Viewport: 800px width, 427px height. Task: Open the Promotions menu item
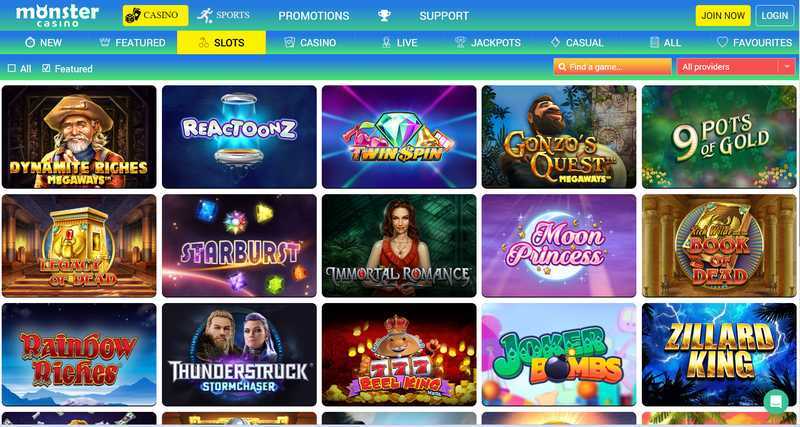pyautogui.click(x=314, y=16)
